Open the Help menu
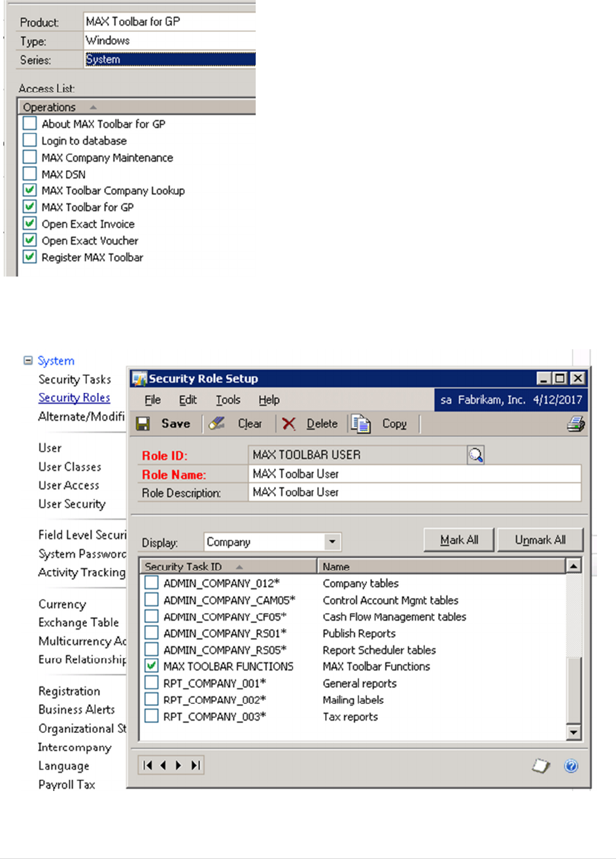The image size is (616, 859). [x=269, y=400]
